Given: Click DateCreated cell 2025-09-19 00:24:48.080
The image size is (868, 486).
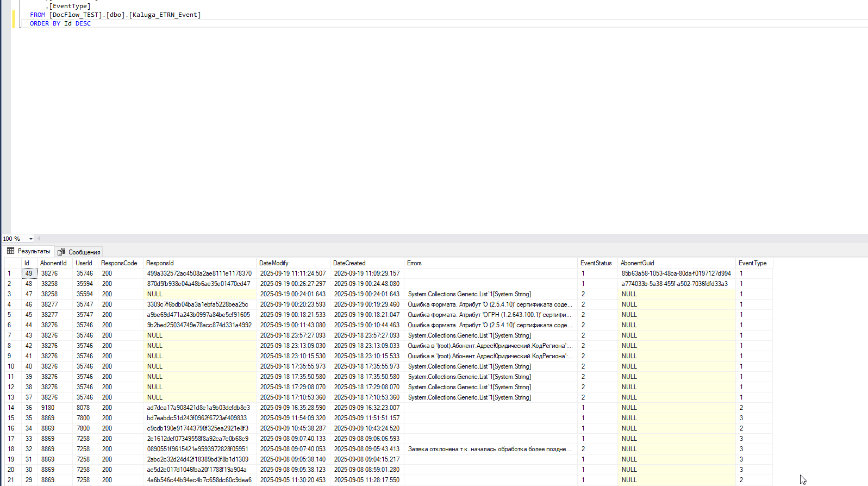Looking at the screenshot, I should (x=367, y=284).
